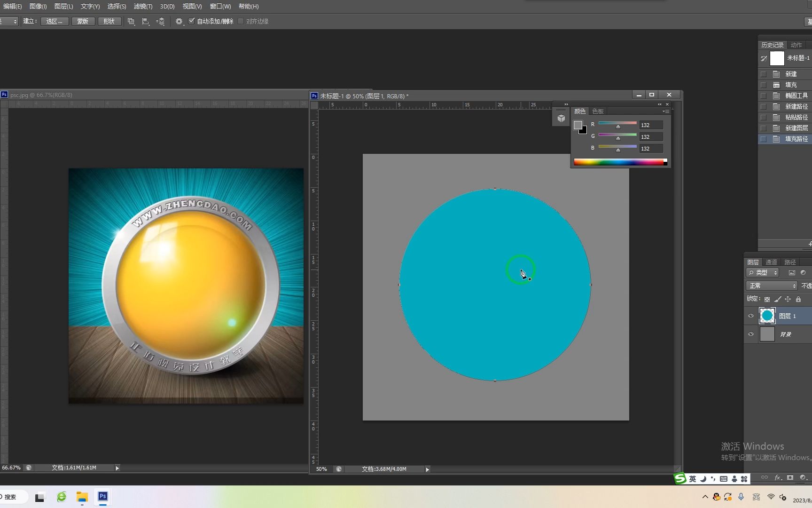Click the path alignment icon

pos(146,22)
